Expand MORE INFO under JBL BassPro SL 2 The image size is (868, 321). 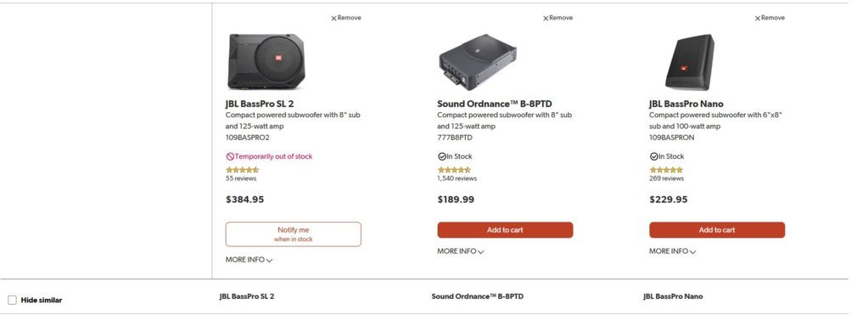click(x=249, y=260)
